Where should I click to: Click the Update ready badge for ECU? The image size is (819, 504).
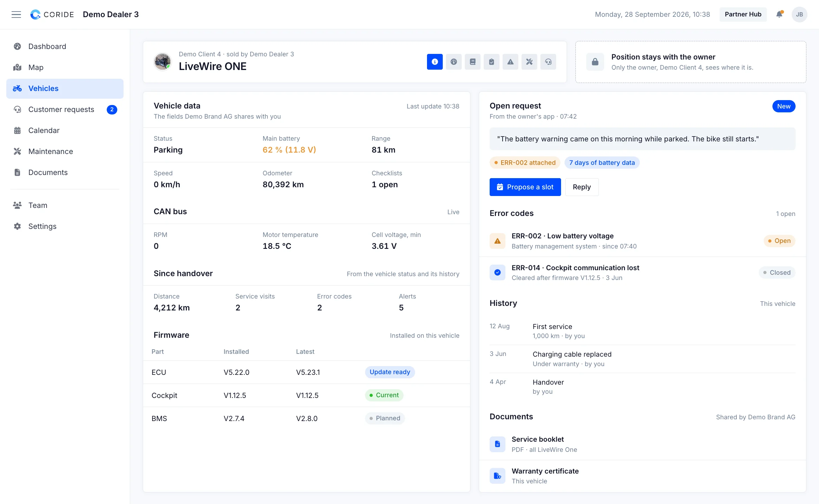click(390, 372)
